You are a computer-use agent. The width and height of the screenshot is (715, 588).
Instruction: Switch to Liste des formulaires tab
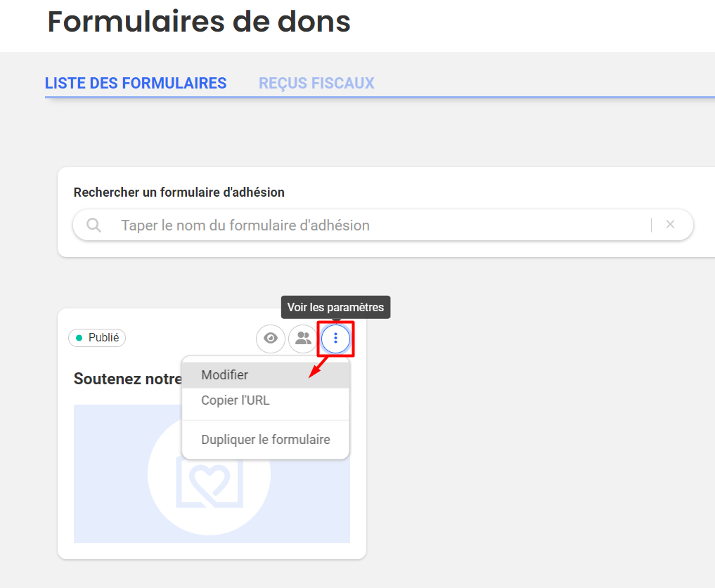tap(136, 84)
